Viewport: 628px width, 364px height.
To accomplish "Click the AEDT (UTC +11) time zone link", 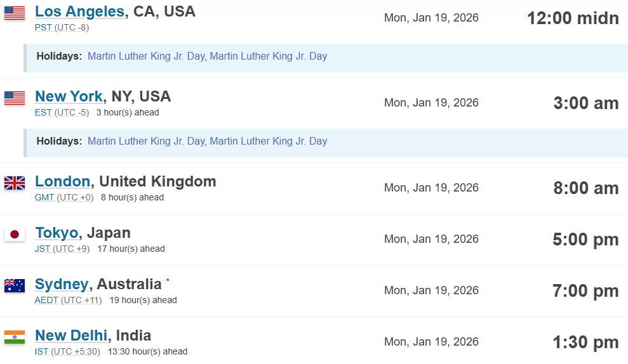I will coord(68,300).
